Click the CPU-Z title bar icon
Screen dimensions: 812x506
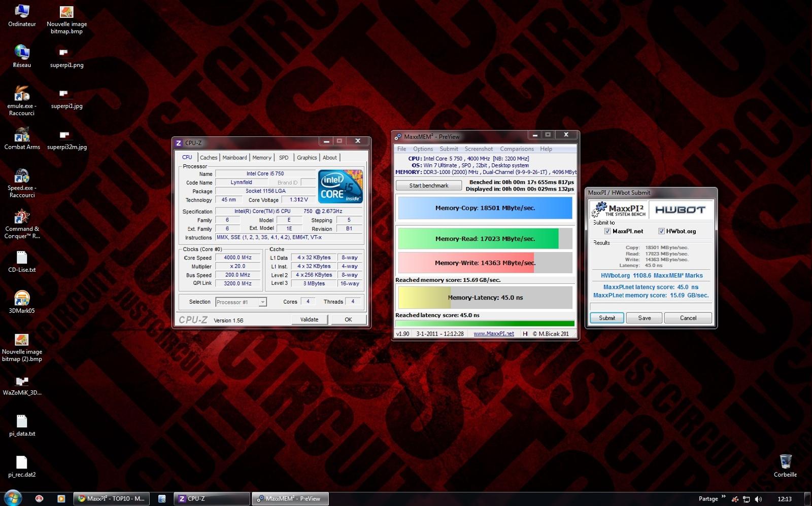179,143
